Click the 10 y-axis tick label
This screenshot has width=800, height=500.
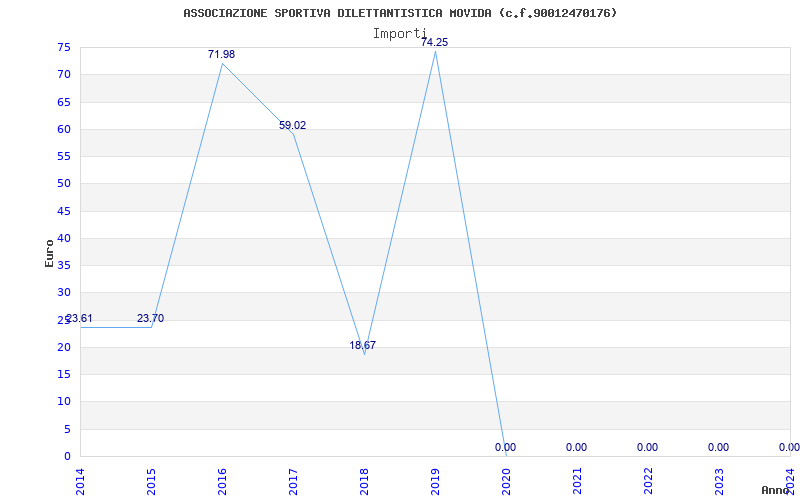tap(64, 402)
